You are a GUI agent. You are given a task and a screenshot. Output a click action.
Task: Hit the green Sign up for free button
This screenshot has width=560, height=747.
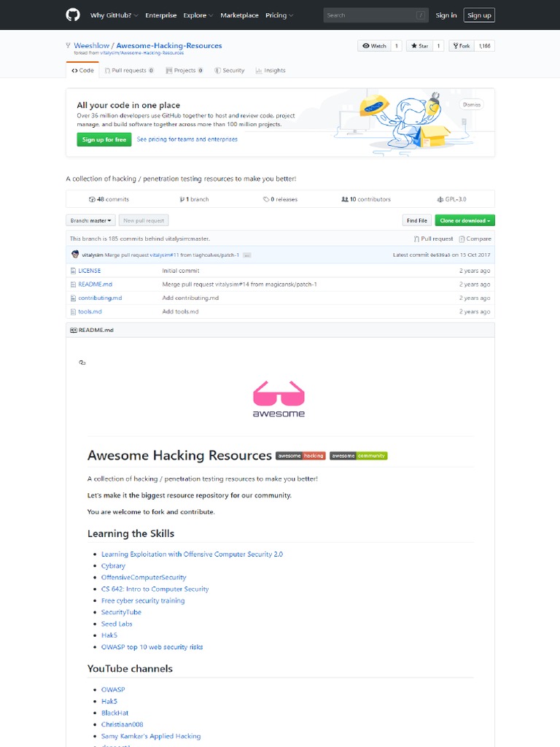coord(104,139)
